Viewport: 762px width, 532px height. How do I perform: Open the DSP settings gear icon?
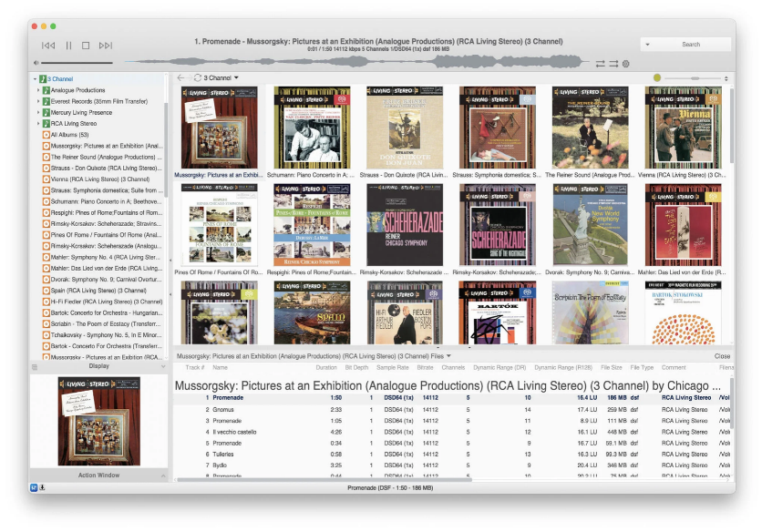point(626,64)
